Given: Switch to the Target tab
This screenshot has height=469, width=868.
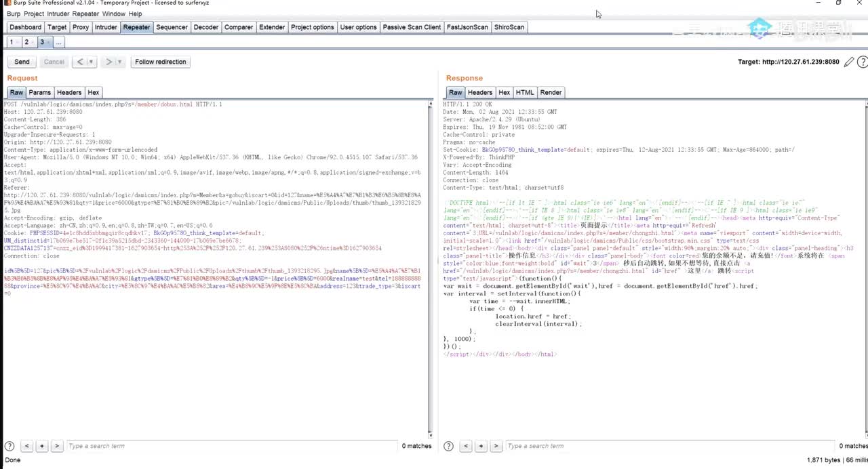Looking at the screenshot, I should 57,27.
